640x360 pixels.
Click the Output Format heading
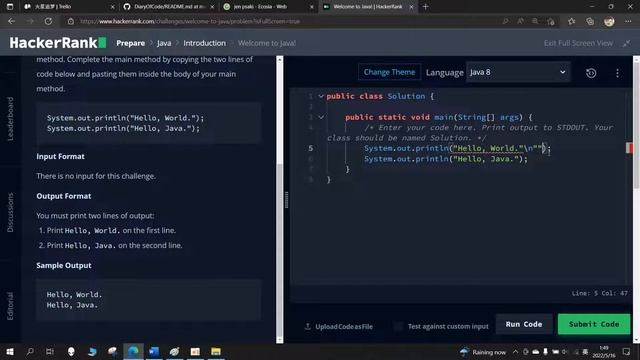[64, 196]
